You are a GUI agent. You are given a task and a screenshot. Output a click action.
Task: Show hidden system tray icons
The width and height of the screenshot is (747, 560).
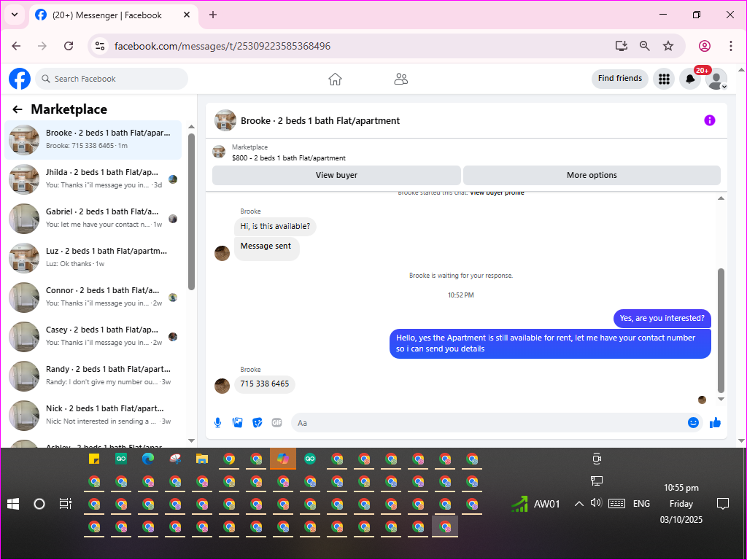click(x=578, y=504)
